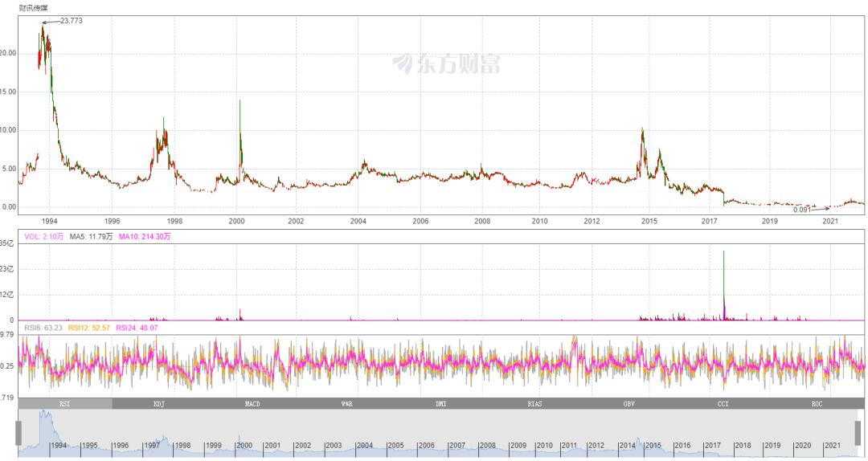Click the 2014 marker in range navigator

(x=627, y=445)
